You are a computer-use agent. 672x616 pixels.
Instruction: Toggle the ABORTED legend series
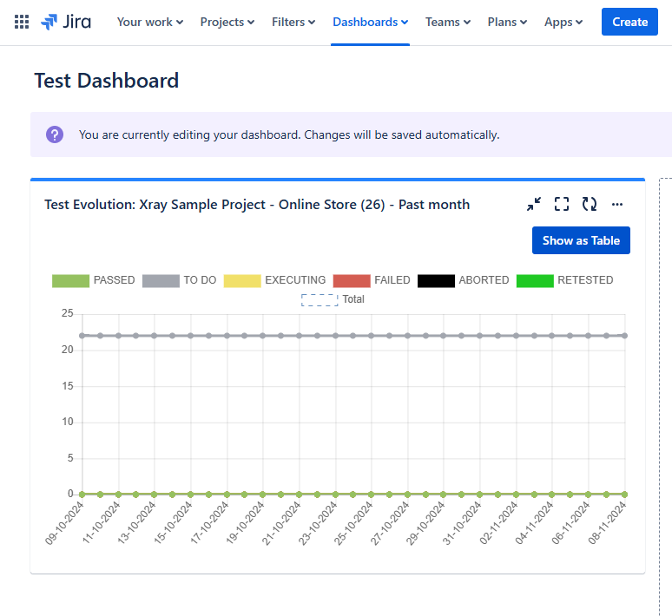464,280
